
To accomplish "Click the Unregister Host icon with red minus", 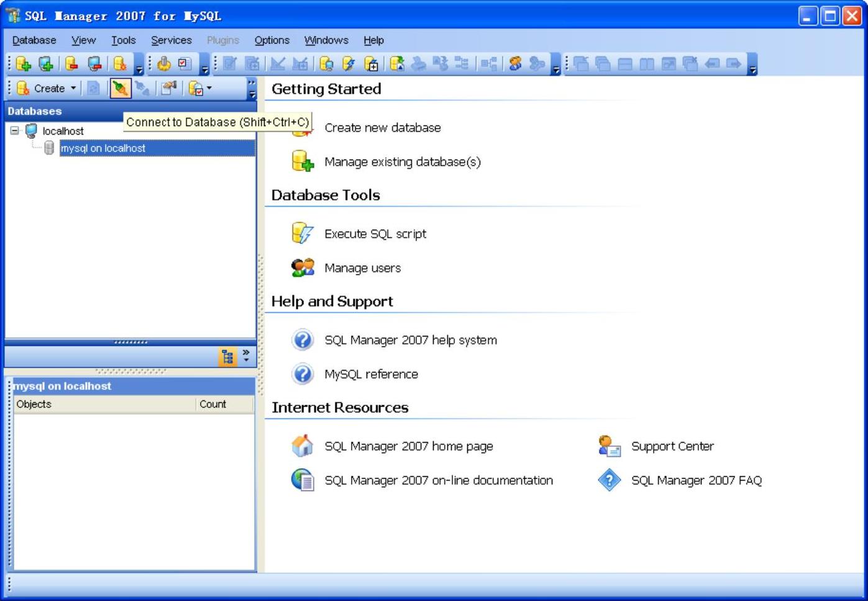I will (x=94, y=64).
